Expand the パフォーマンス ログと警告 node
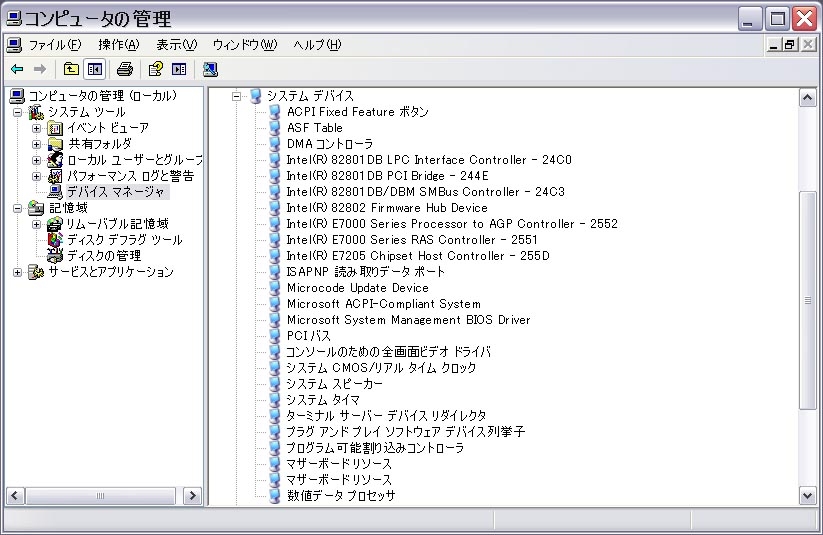Viewport: 823px width, 535px height. [36, 176]
